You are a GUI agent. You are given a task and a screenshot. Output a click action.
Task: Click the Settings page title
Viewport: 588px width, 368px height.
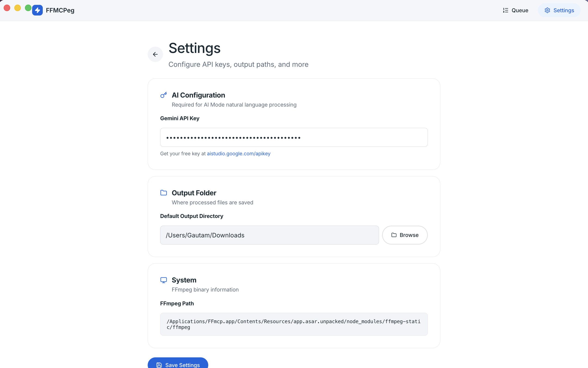(x=194, y=48)
